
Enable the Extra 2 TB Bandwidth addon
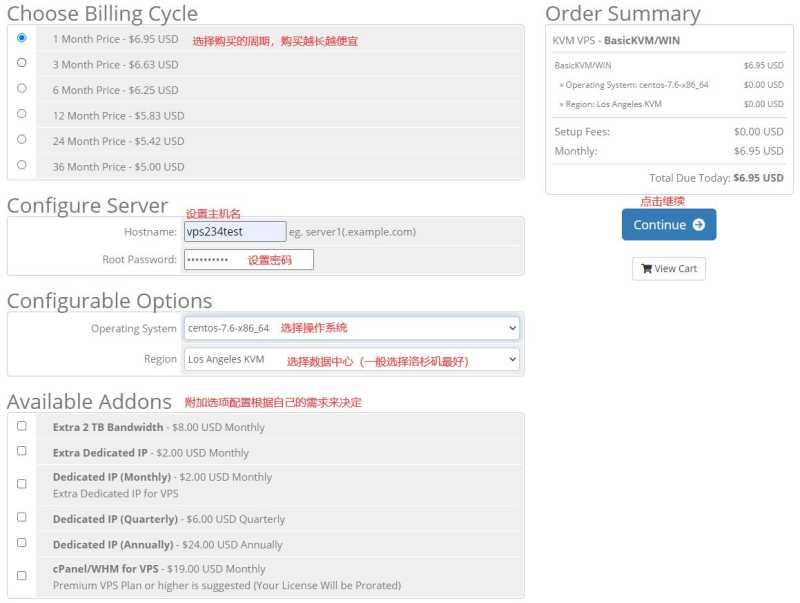pos(21,426)
